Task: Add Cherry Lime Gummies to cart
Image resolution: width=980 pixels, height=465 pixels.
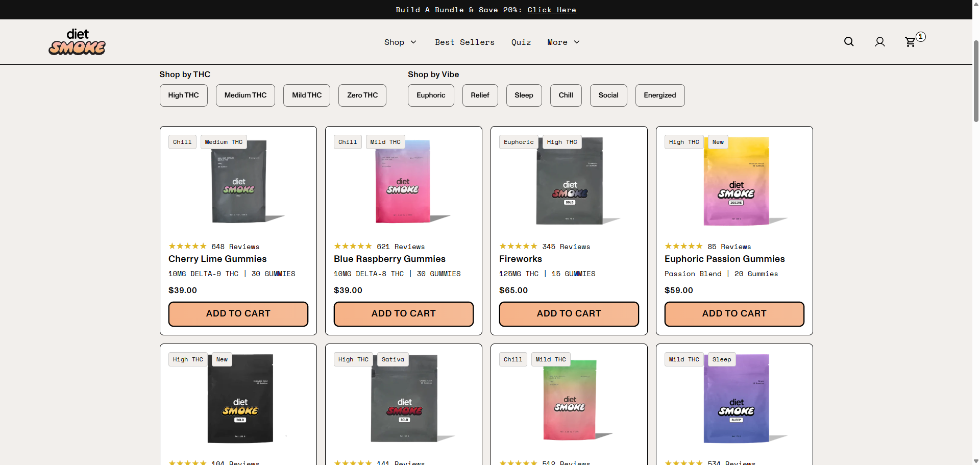Action: coord(238,314)
